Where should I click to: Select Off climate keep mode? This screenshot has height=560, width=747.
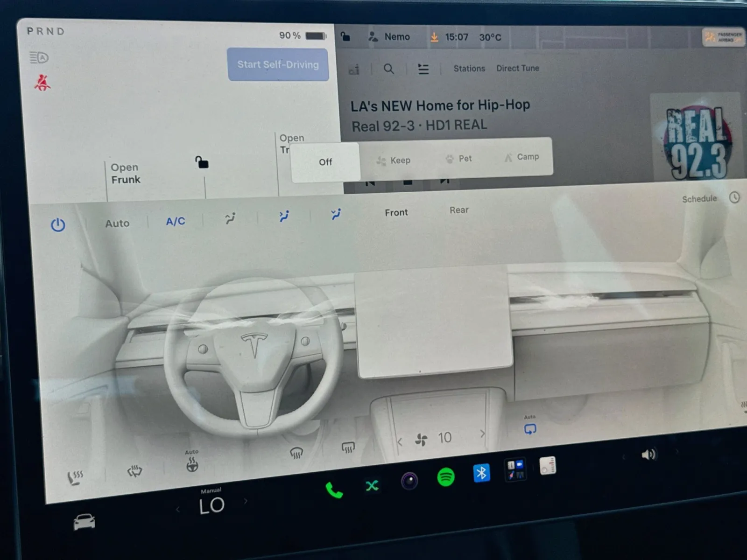tap(325, 162)
